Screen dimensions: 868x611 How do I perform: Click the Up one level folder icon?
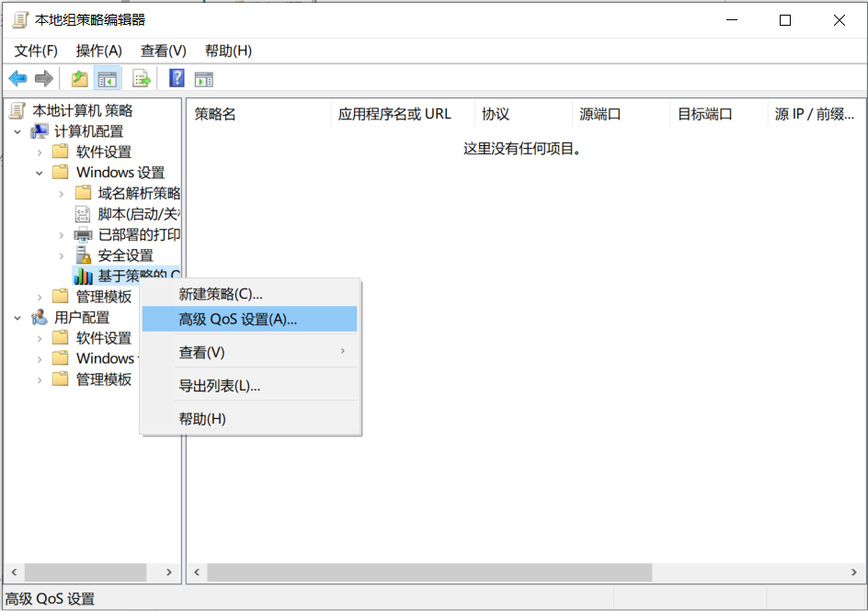tap(80, 78)
